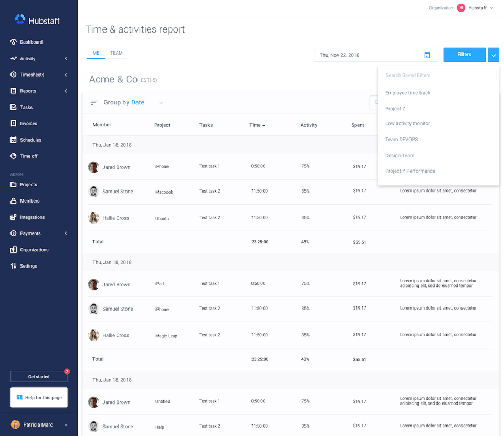This screenshot has height=436, width=504.
Task: Expand the Reports submenu chevron
Action: pos(66,91)
